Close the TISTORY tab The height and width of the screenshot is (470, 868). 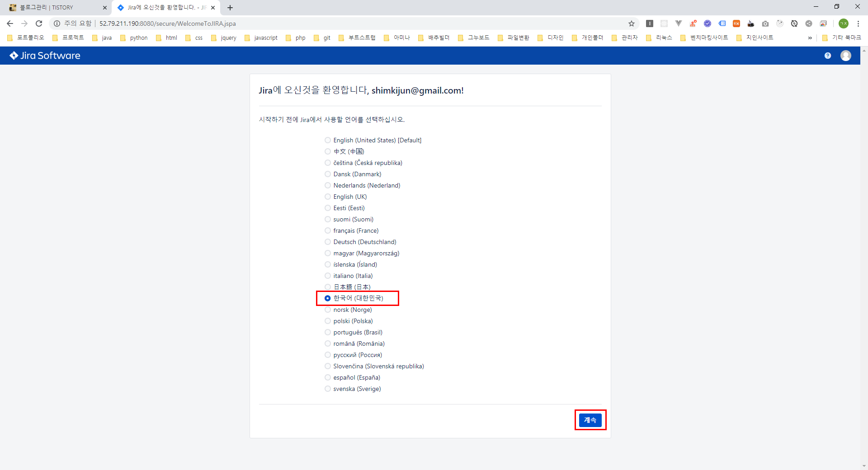click(105, 8)
